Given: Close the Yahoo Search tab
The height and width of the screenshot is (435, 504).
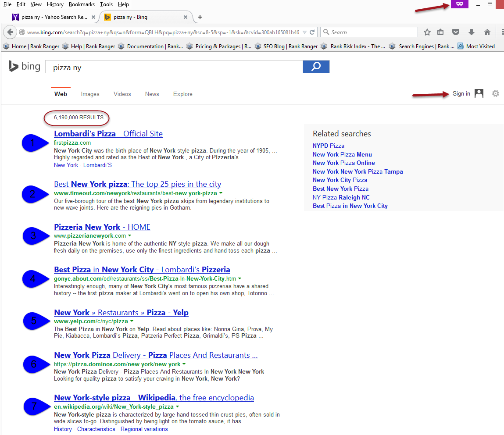Looking at the screenshot, I should point(93,17).
